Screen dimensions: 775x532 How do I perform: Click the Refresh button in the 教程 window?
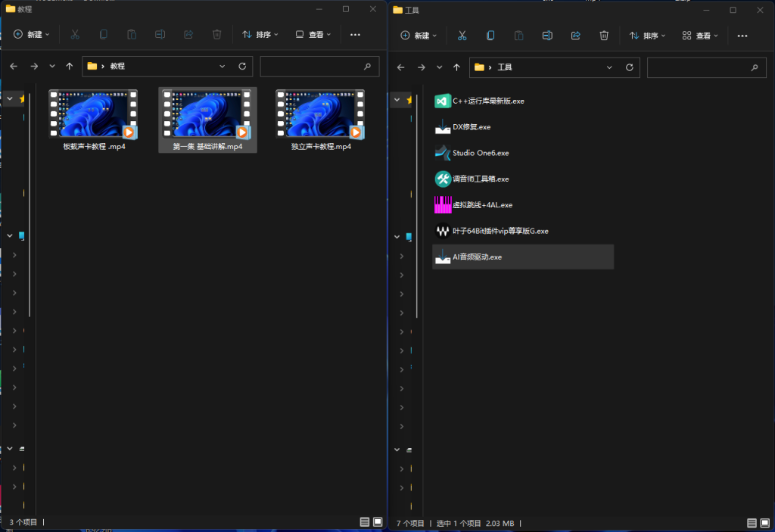(x=242, y=66)
